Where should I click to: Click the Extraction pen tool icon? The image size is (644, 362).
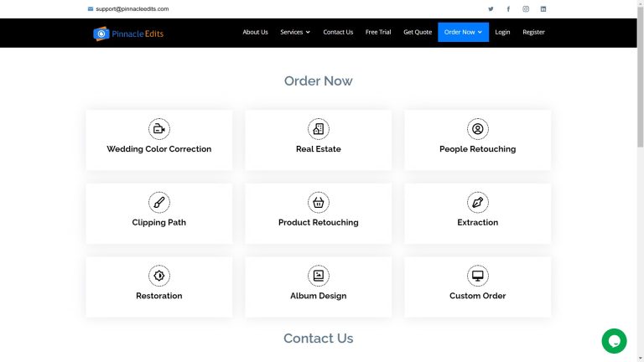pos(477,202)
